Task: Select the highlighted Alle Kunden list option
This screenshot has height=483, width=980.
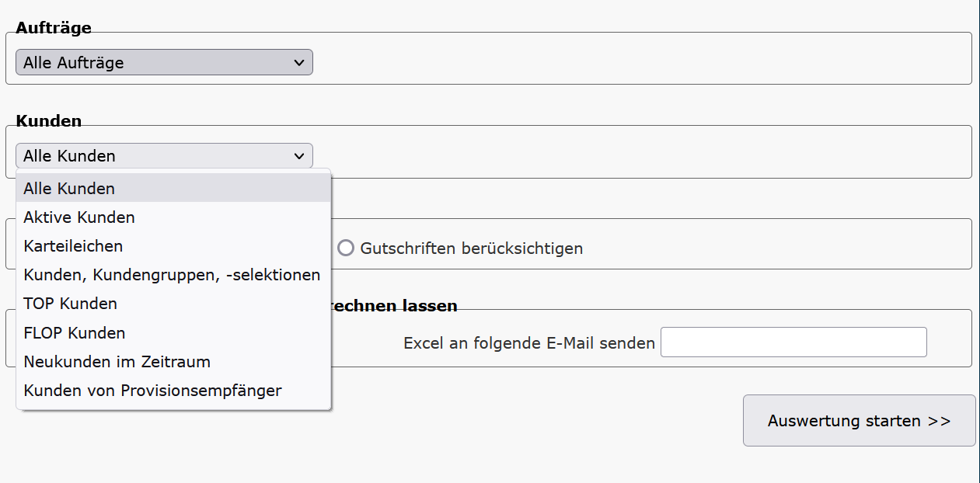Action: 70,189
